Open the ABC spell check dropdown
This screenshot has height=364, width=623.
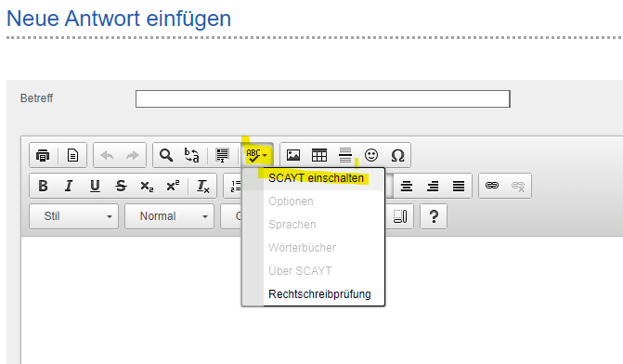(257, 155)
